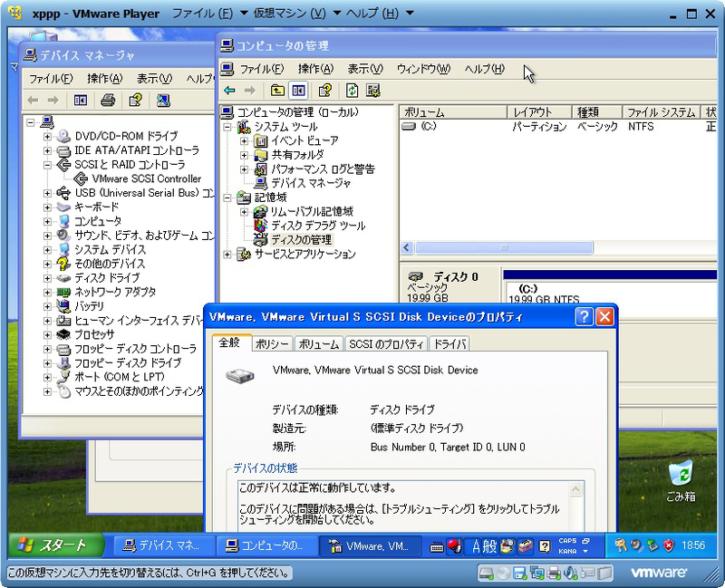Image resolution: width=725 pixels, height=588 pixels.
Task: Click left scroll arrow in volume list
Action: [x=407, y=247]
